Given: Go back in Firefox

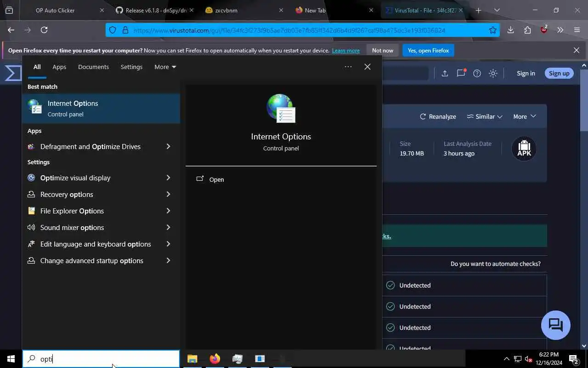Looking at the screenshot, I should coord(11,30).
